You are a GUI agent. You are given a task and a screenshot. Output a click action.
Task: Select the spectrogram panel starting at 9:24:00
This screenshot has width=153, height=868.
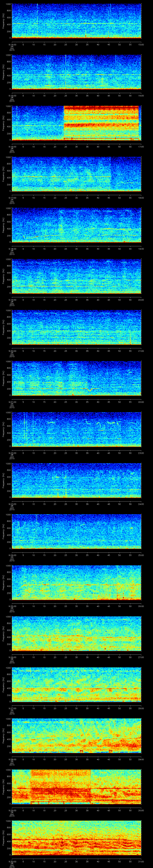77,532
